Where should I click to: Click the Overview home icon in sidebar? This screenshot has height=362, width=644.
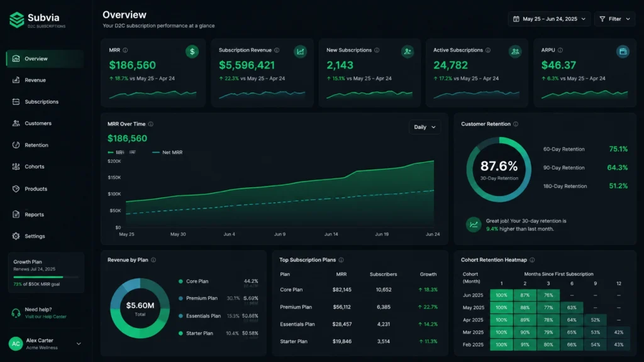pos(16,58)
